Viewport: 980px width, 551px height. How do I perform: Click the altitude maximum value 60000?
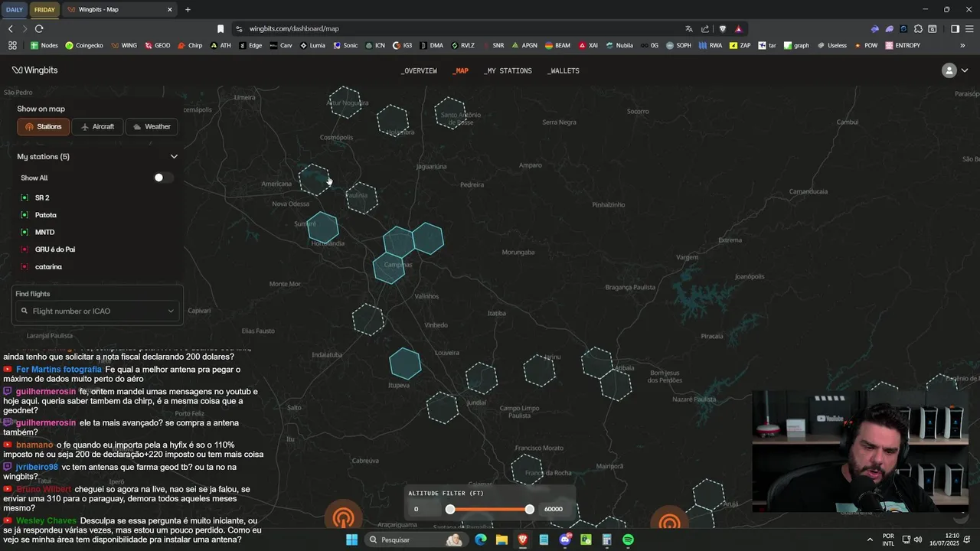[x=553, y=509]
